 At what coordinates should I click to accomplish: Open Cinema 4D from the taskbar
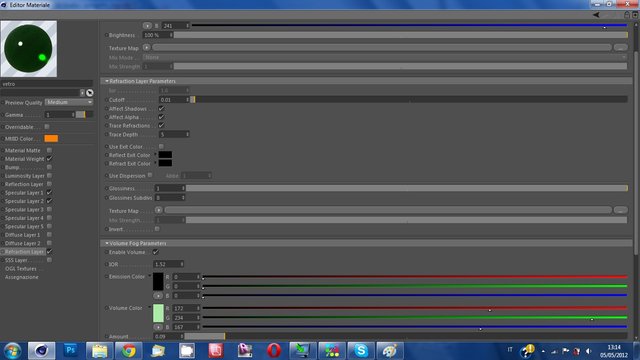click(41, 351)
